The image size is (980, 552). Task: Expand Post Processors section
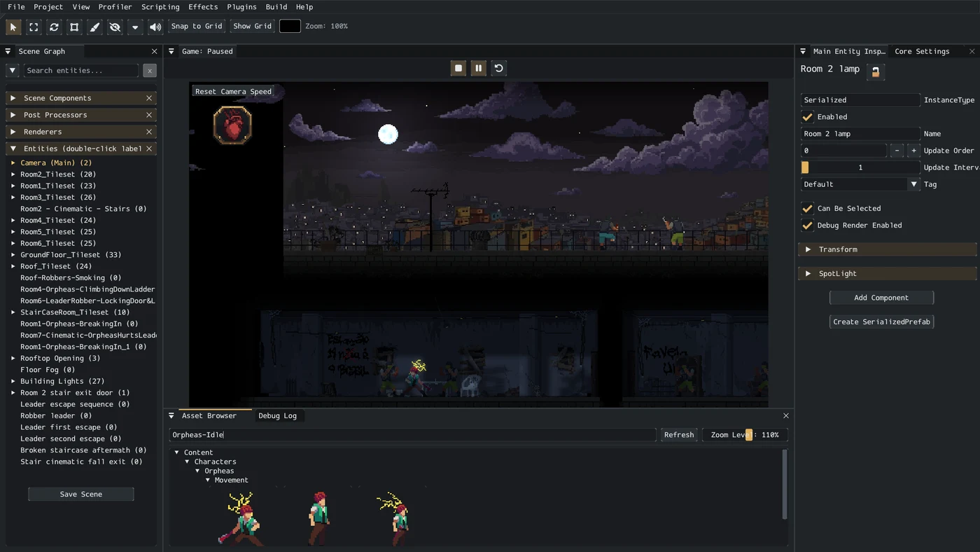(13, 115)
